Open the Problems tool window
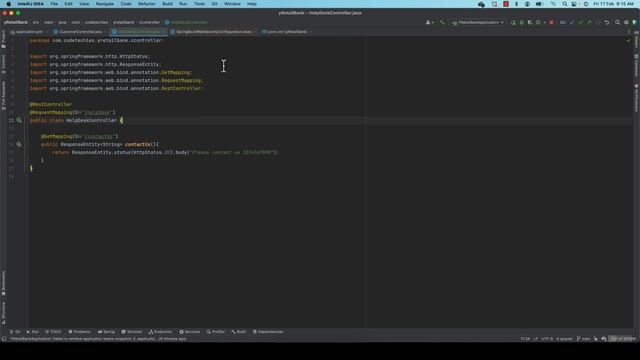This screenshot has height=360, width=640. point(80,332)
